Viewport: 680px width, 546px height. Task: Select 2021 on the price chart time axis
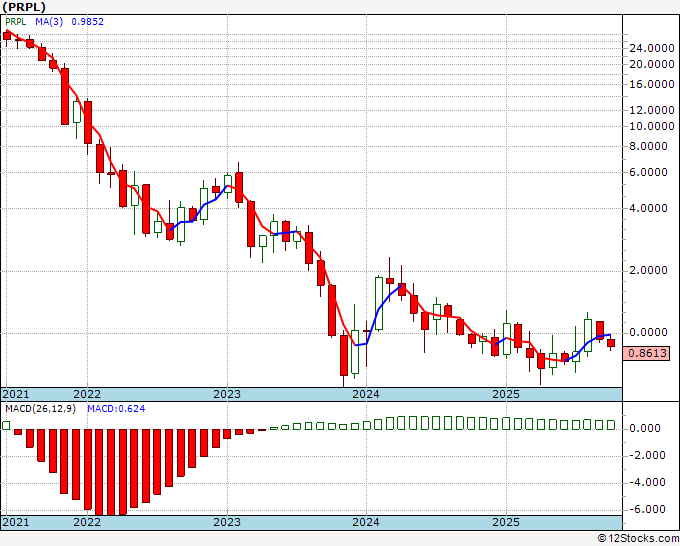pos(16,394)
